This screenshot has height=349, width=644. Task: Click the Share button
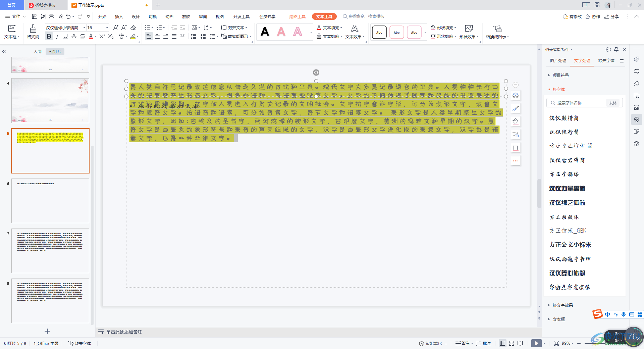click(x=612, y=16)
